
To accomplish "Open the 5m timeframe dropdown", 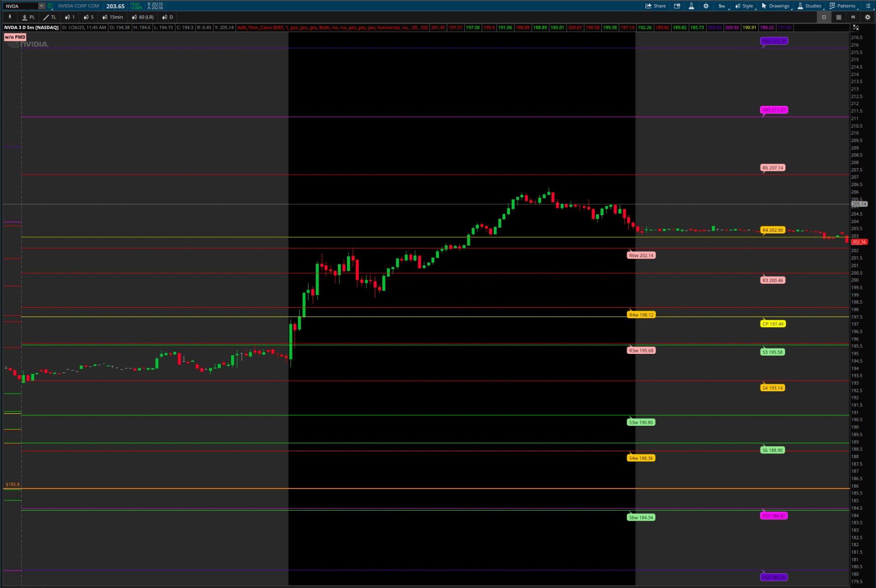I will [722, 6].
